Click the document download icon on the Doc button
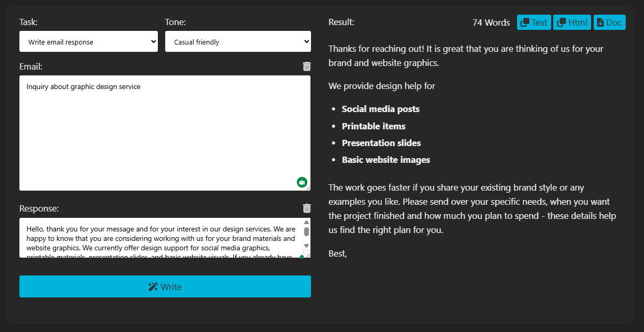The image size is (644, 332). coord(599,22)
